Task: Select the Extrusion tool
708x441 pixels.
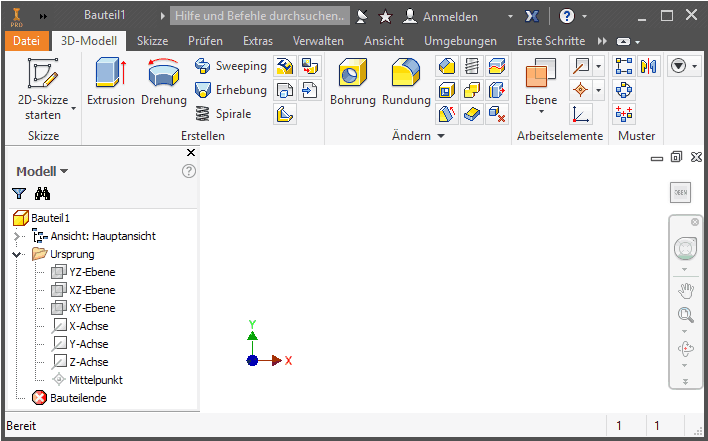Action: (x=110, y=82)
